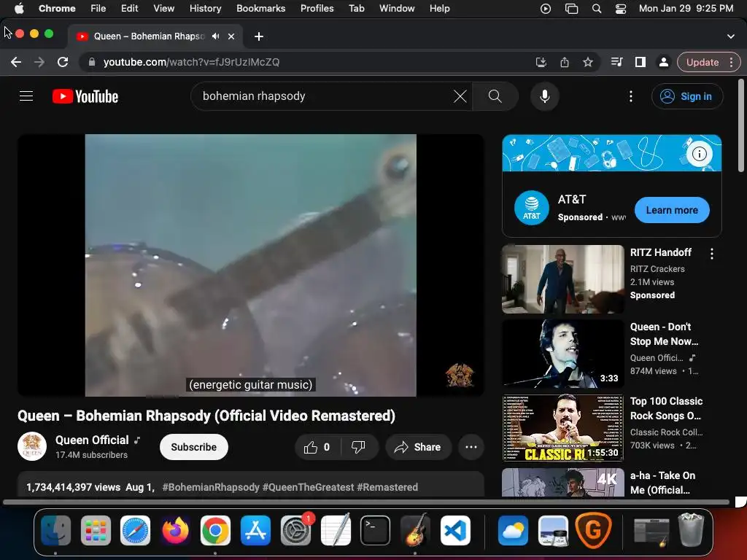Open a-ha - Take On Me thumbnail

tap(562, 483)
